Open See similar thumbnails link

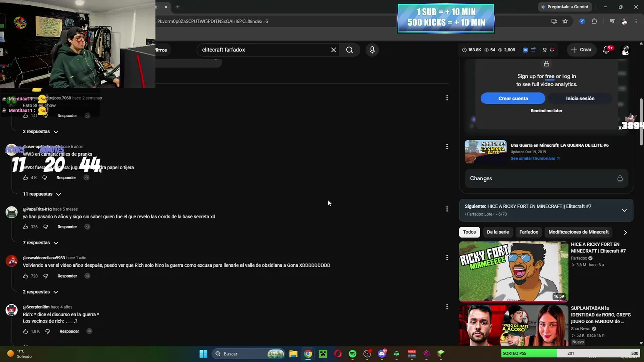(x=535, y=158)
